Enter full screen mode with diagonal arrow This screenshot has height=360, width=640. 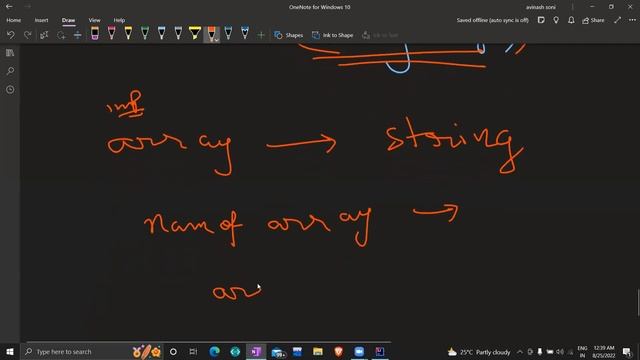coord(618,20)
